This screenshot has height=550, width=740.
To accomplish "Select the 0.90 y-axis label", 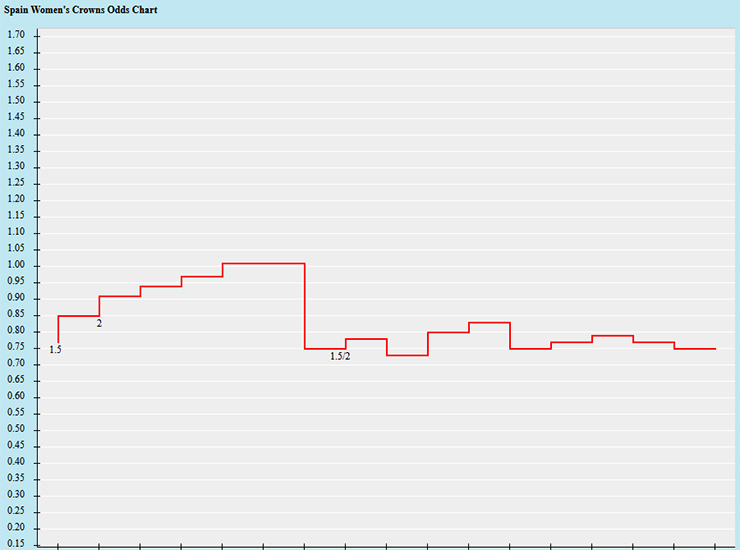I will pos(16,297).
